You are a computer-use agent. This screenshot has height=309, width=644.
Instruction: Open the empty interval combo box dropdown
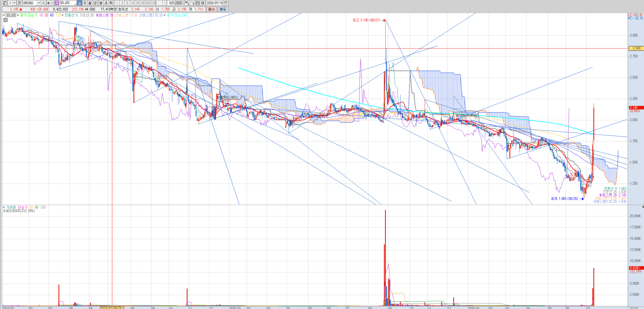pyautogui.click(x=164, y=3)
